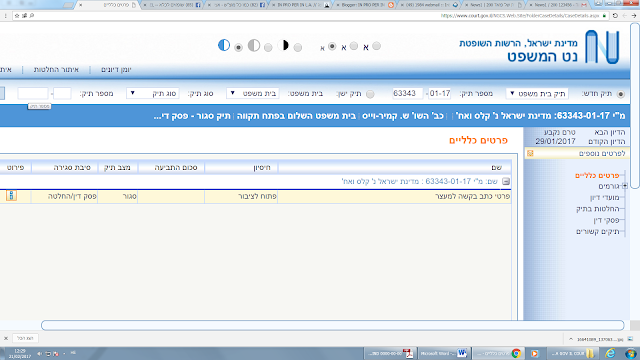Switch to the PDF reader on taskbar
This screenshot has width=640, height=360.
[x=390, y=353]
